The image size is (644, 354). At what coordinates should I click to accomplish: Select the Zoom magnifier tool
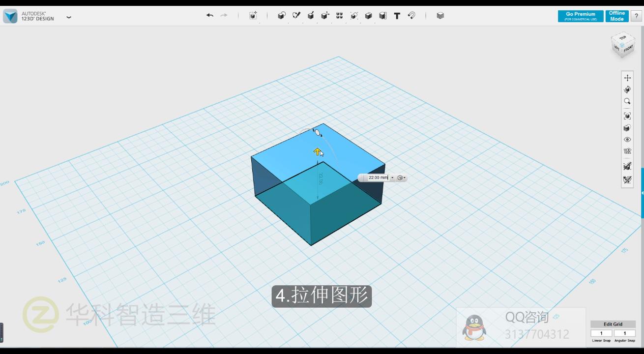pos(627,101)
